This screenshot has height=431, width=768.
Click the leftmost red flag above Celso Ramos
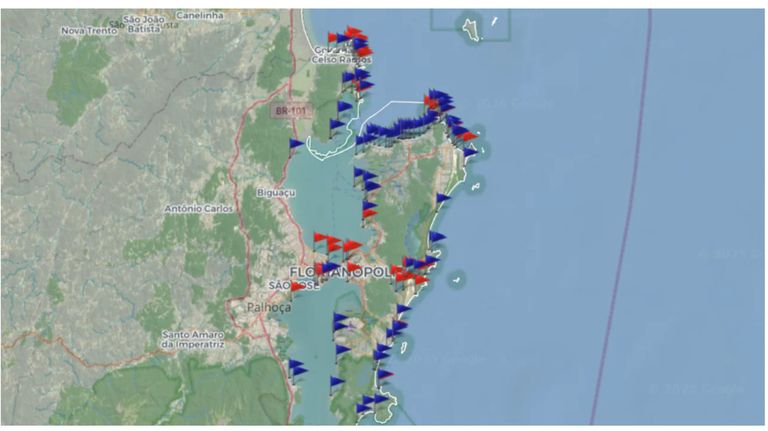coord(333,37)
